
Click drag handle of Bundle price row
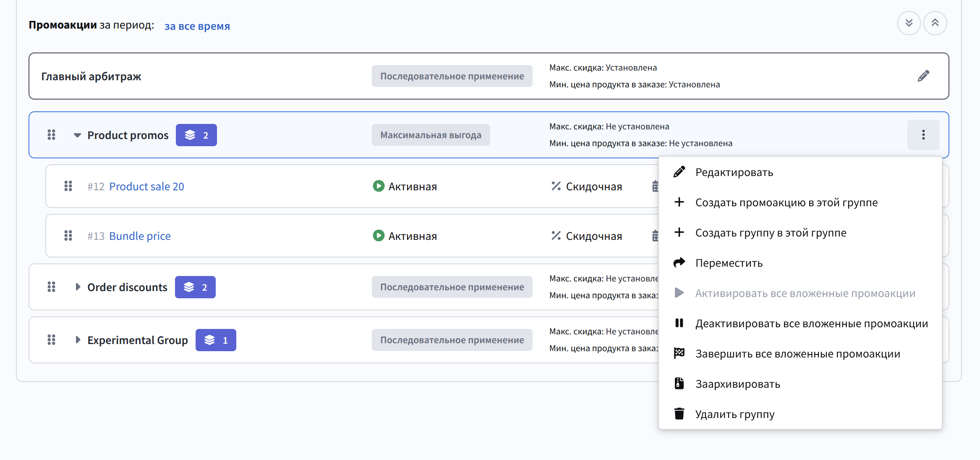click(68, 236)
